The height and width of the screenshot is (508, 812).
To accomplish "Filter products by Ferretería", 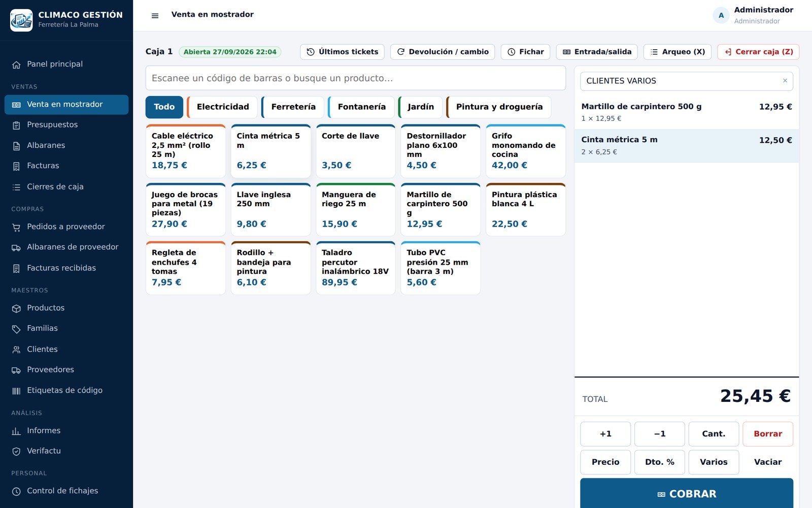I will 293,107.
